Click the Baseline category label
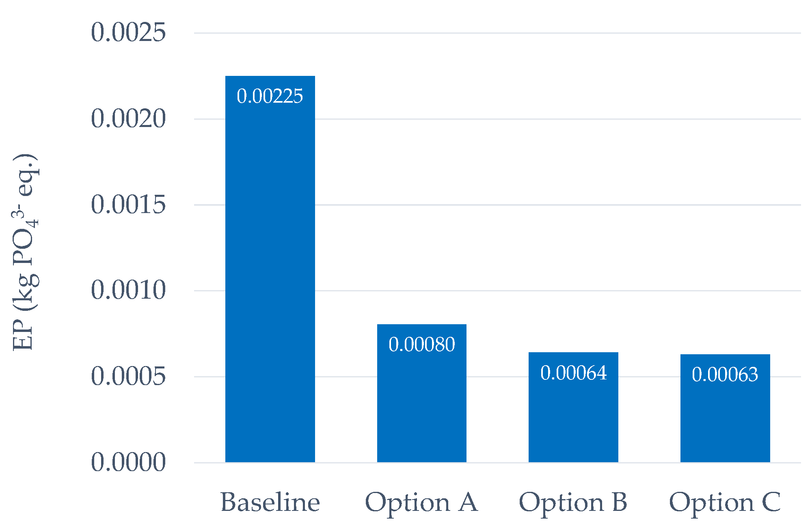 pos(270,502)
